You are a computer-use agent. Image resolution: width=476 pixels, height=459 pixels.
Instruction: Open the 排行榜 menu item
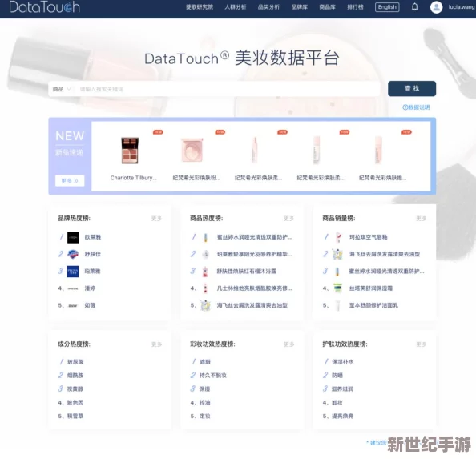355,7
